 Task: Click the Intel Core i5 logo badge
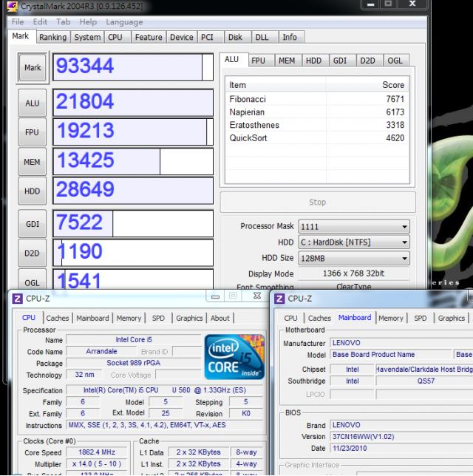[234, 357]
